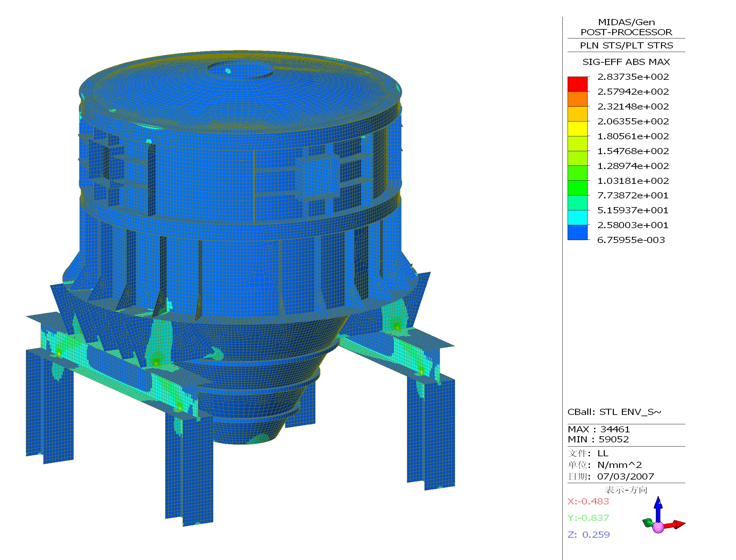
Task: Click the MAX : 34461 node label
Action: (x=599, y=429)
